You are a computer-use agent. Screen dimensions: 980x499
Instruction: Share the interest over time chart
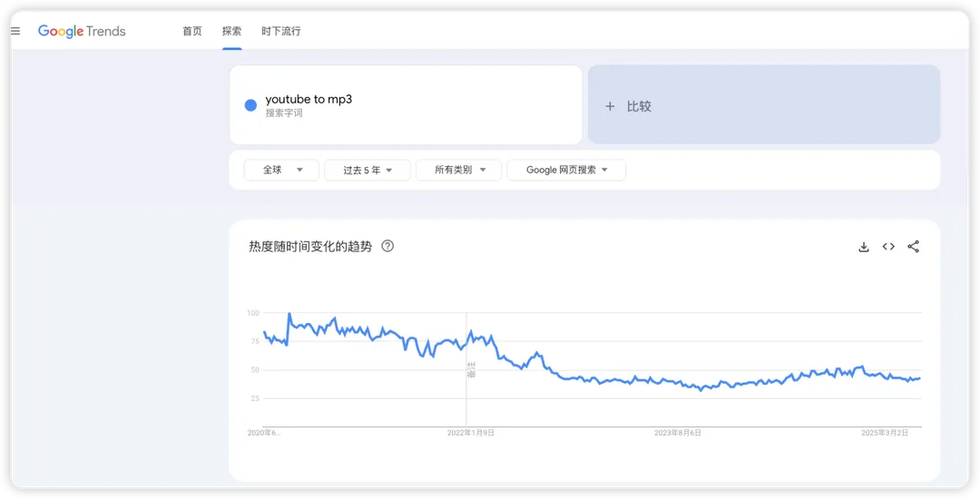[x=913, y=247]
